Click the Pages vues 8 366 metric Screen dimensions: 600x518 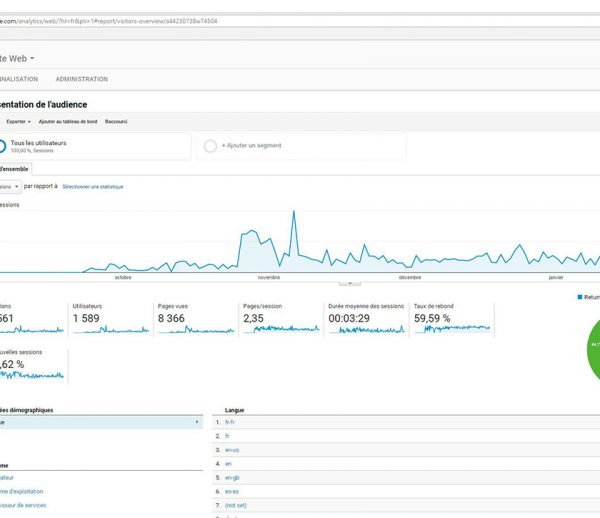[196, 320]
